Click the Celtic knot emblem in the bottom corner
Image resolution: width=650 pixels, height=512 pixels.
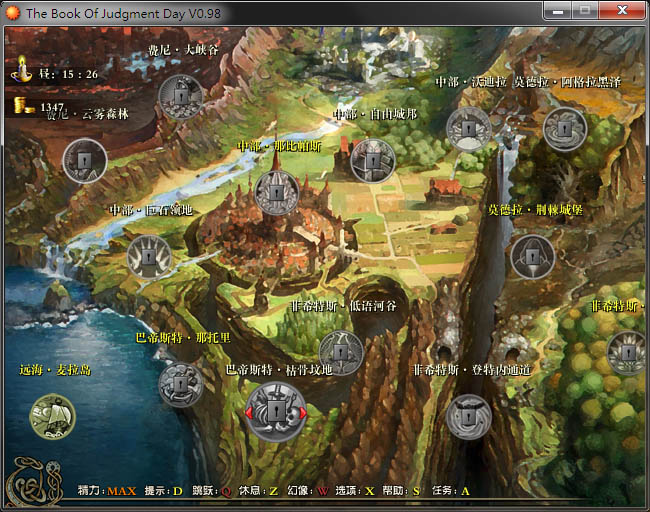point(34,481)
